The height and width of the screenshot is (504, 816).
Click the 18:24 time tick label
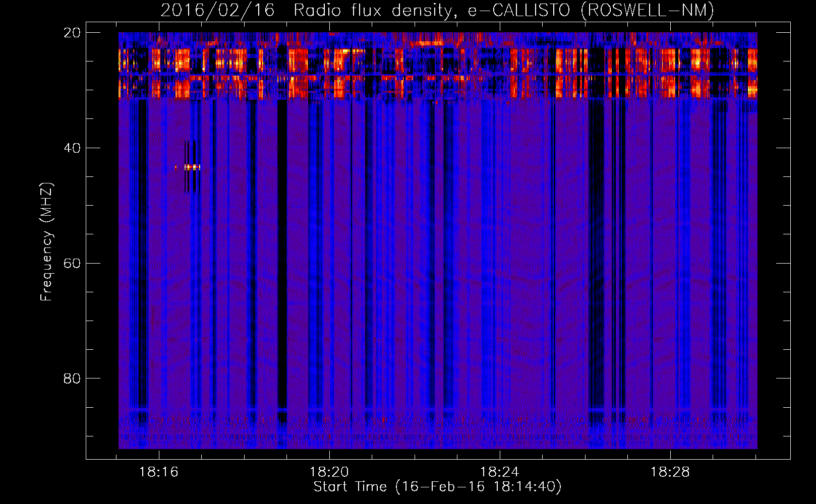[500, 472]
